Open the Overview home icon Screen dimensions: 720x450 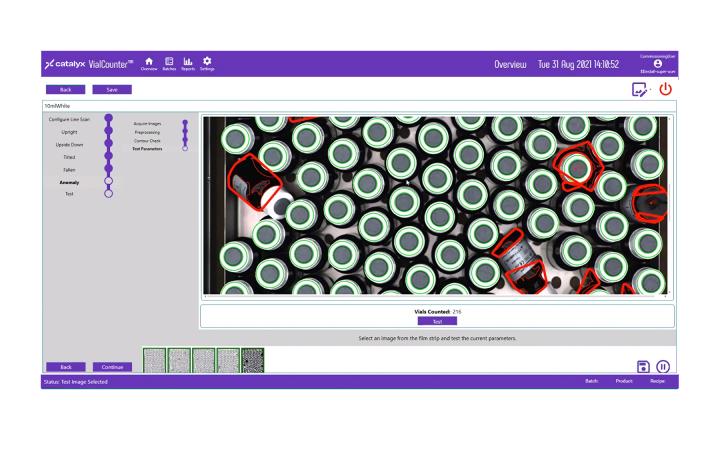[x=149, y=63]
